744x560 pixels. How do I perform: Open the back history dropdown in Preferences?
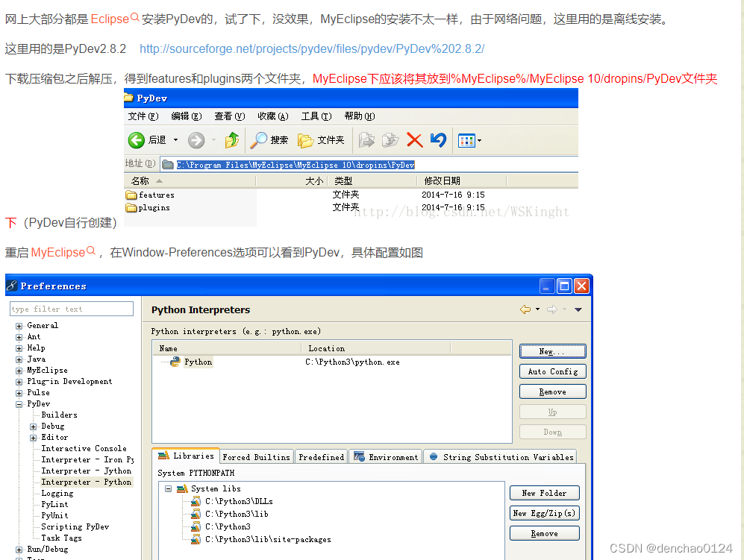537,309
